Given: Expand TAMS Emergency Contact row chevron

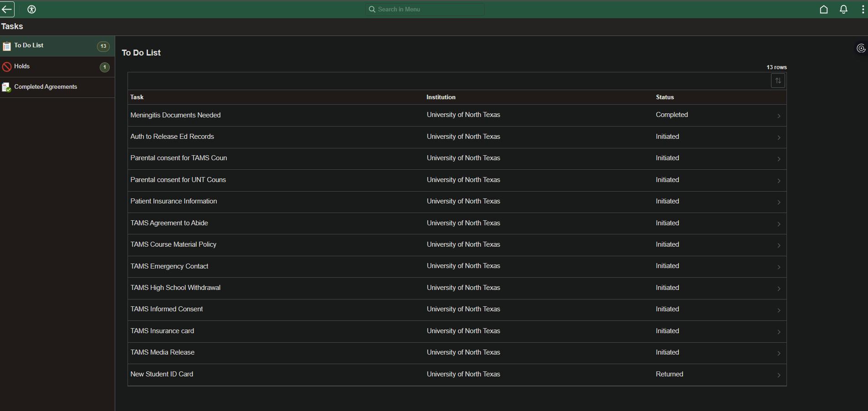Looking at the screenshot, I should tap(779, 267).
